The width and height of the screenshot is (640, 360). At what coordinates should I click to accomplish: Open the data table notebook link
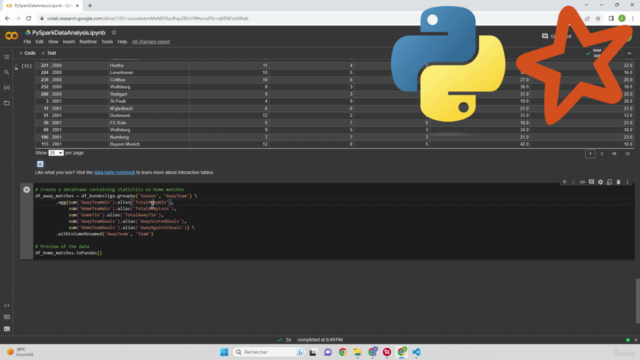pyautogui.click(x=114, y=172)
